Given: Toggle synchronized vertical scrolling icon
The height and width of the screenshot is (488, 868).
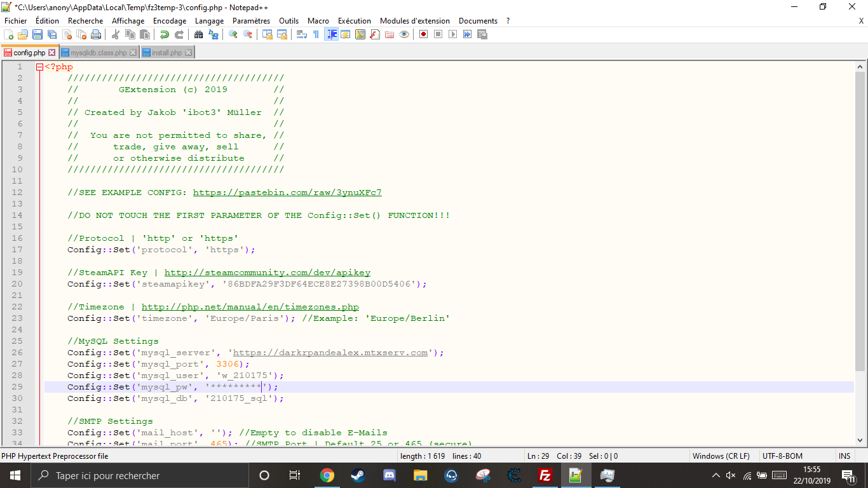Looking at the screenshot, I should click(268, 34).
